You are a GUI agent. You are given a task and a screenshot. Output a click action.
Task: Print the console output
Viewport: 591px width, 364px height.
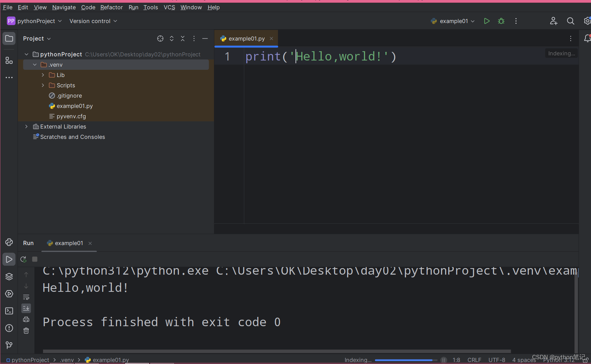click(x=26, y=320)
